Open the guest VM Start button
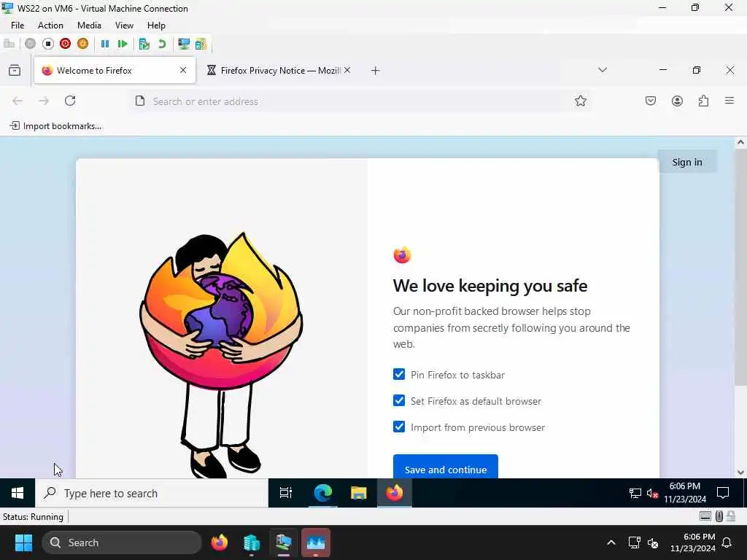Image resolution: width=747 pixels, height=560 pixels. point(18,493)
